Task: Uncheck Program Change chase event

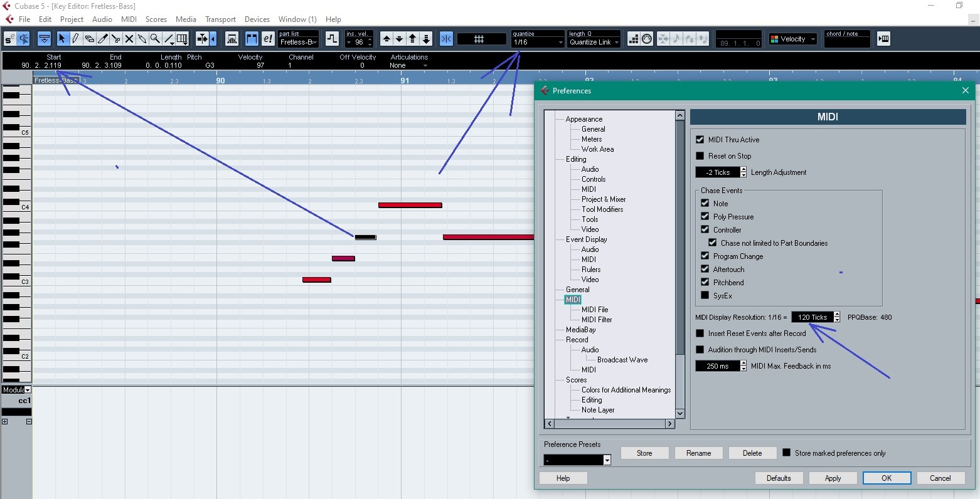Action: tap(705, 256)
